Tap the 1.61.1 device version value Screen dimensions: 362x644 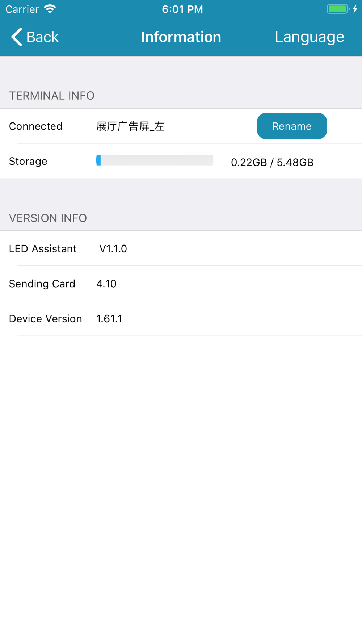[109, 319]
